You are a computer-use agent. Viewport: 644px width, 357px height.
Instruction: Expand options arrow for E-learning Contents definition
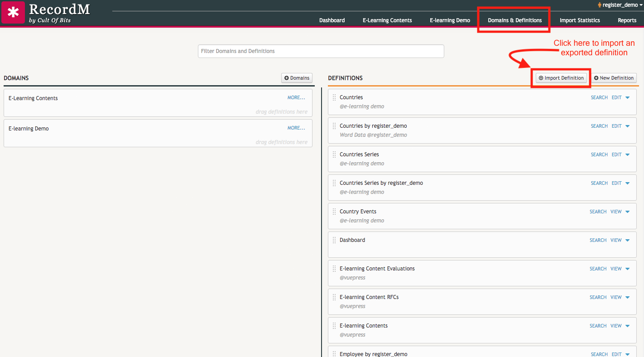628,326
